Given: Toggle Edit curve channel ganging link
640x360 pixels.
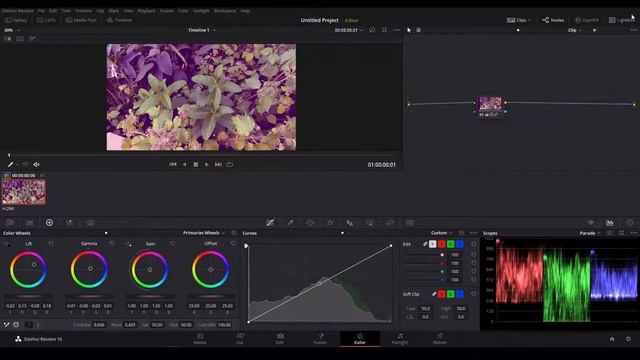Looking at the screenshot, I should coord(425,244).
